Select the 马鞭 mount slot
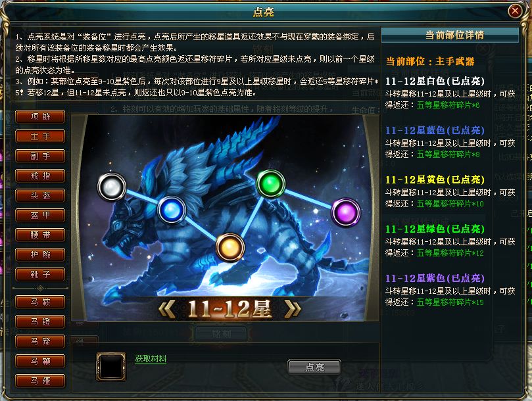The height and width of the screenshot is (401, 532). click(40, 361)
